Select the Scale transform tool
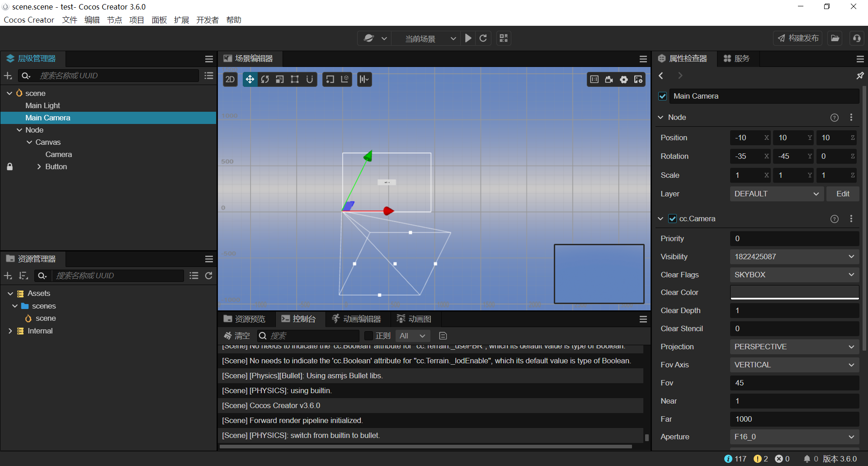The image size is (868, 466). point(280,80)
